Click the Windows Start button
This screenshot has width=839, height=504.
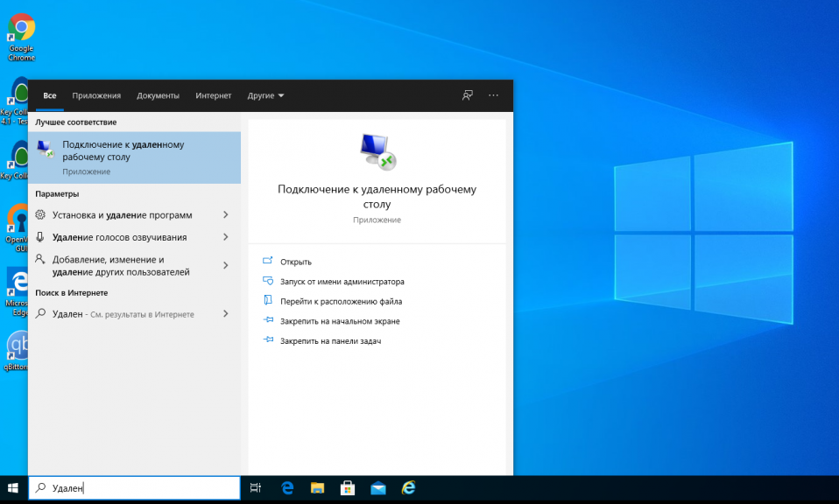13,488
